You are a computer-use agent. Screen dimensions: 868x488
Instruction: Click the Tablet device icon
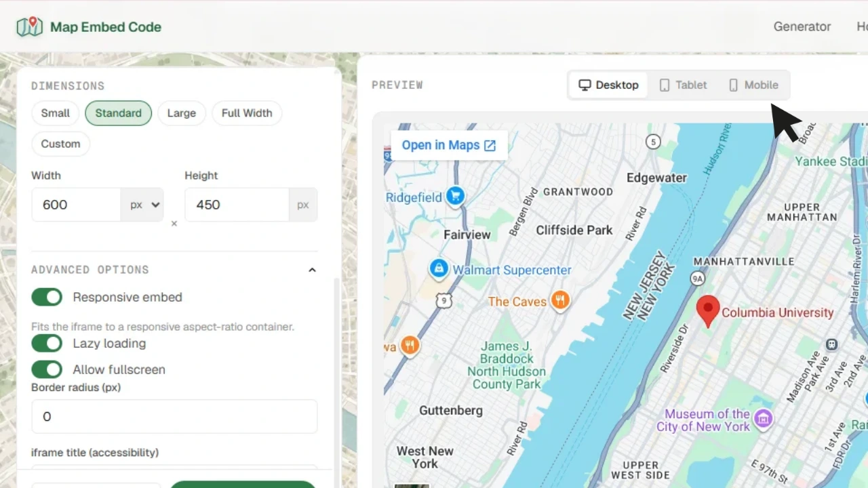[x=665, y=85]
